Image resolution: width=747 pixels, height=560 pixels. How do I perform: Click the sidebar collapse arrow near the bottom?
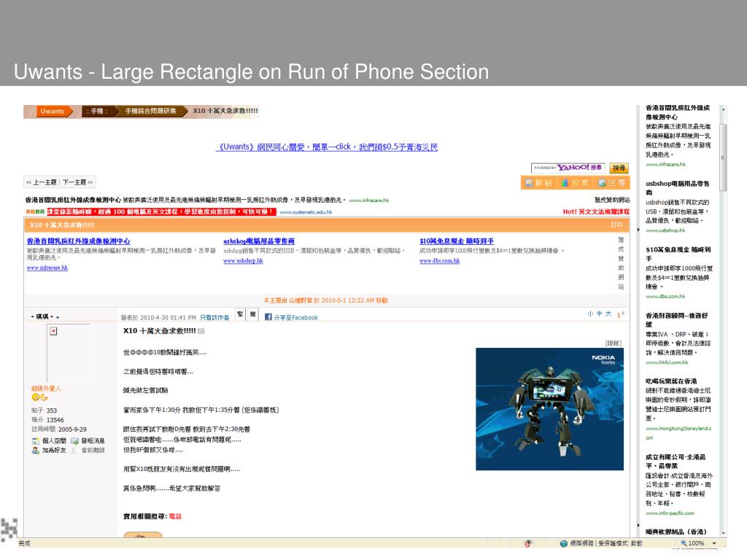click(x=639, y=525)
